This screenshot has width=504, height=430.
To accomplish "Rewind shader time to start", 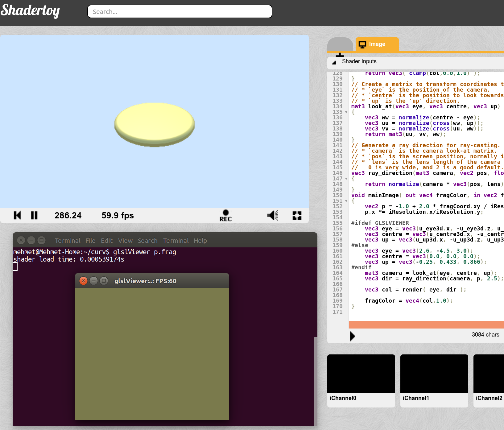I will tap(17, 215).
